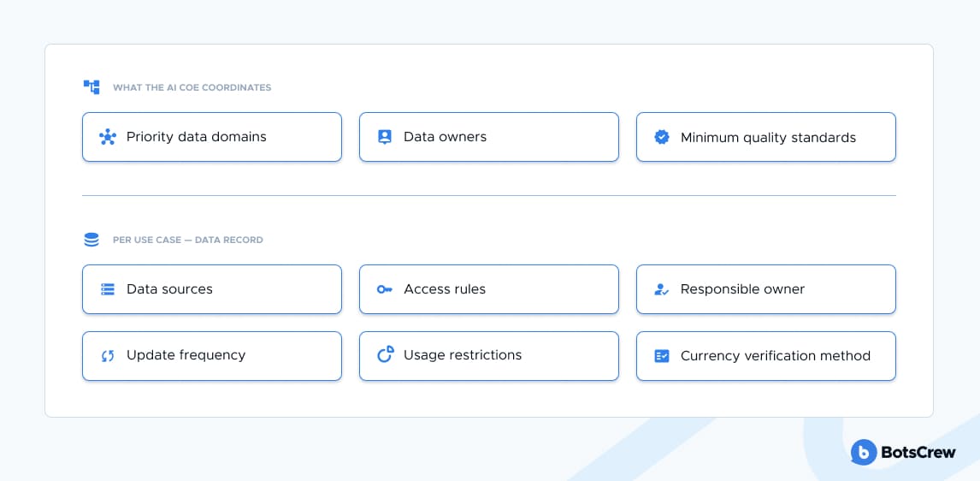Click the verified seal icon in Minimum quality standards

pyautogui.click(x=662, y=137)
